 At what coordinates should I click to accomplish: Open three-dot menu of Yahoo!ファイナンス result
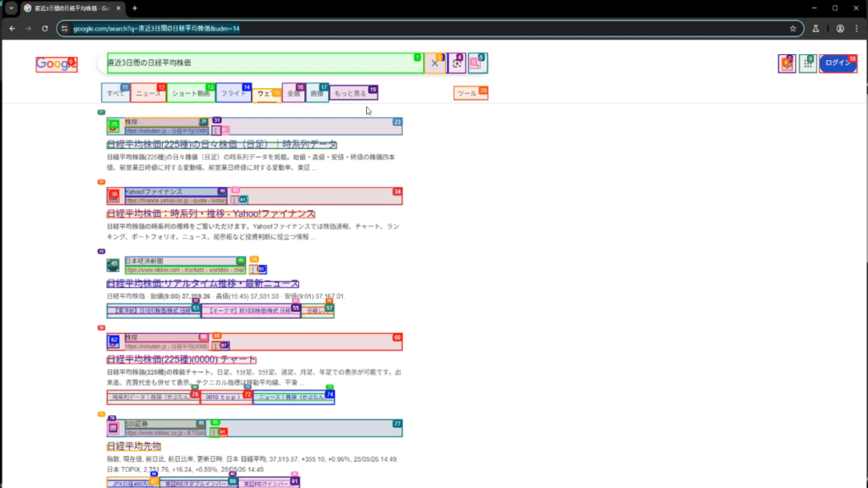point(235,200)
